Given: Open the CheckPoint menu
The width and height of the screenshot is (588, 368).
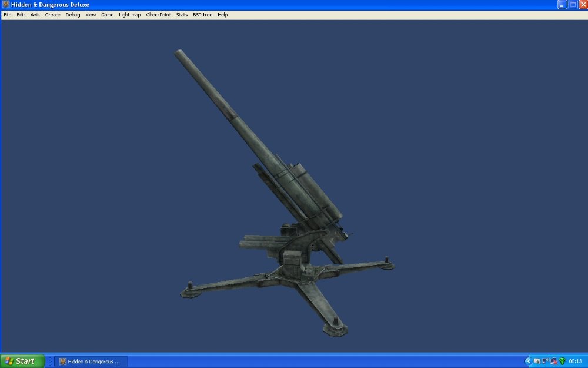Looking at the screenshot, I should [x=158, y=15].
